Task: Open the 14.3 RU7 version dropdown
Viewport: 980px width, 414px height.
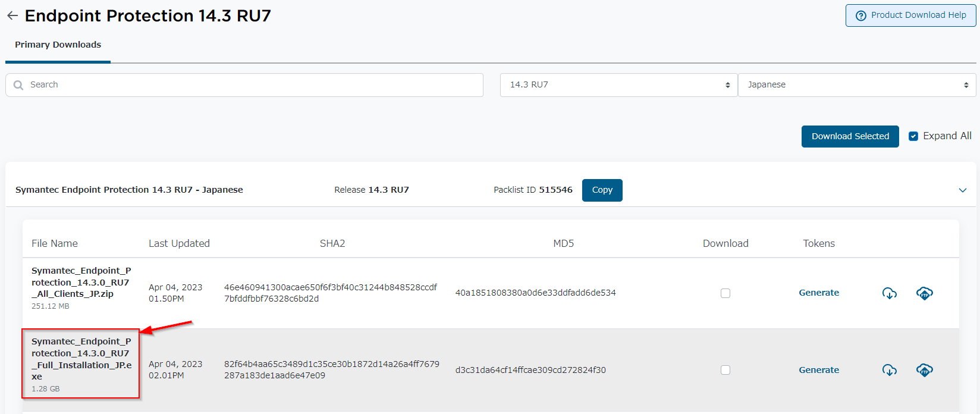Action: pyautogui.click(x=618, y=85)
